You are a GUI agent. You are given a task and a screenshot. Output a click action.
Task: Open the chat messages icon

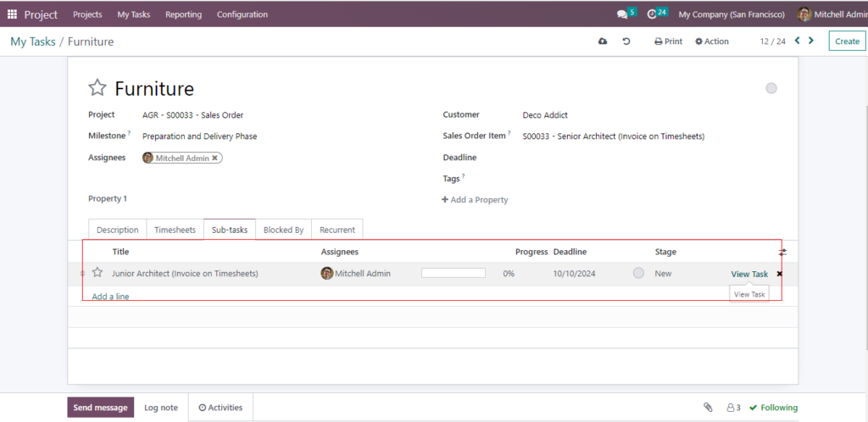pyautogui.click(x=623, y=14)
